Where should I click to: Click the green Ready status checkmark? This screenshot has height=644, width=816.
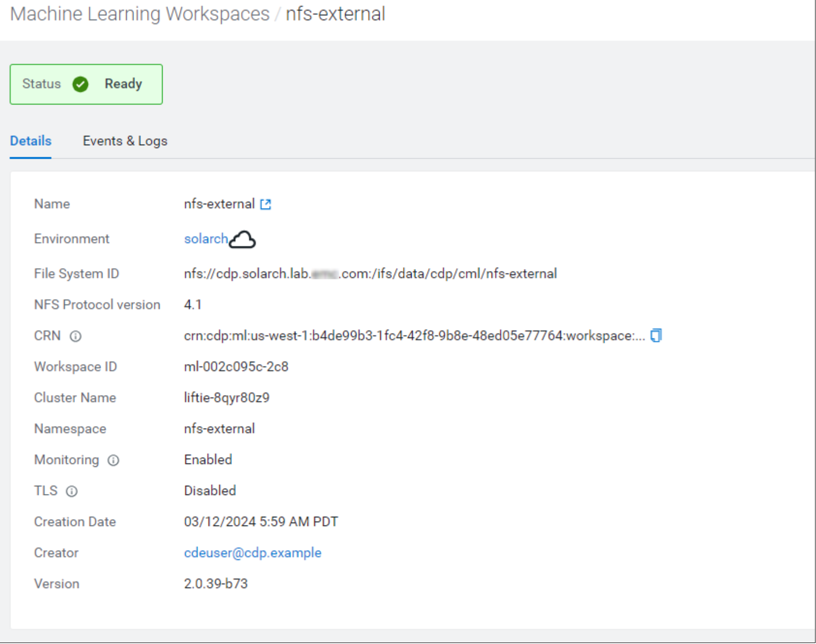coord(80,84)
